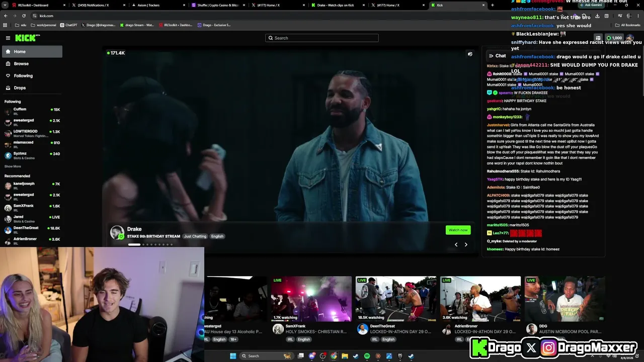
Task: Open the Windows Start menu
Action: click(233, 356)
